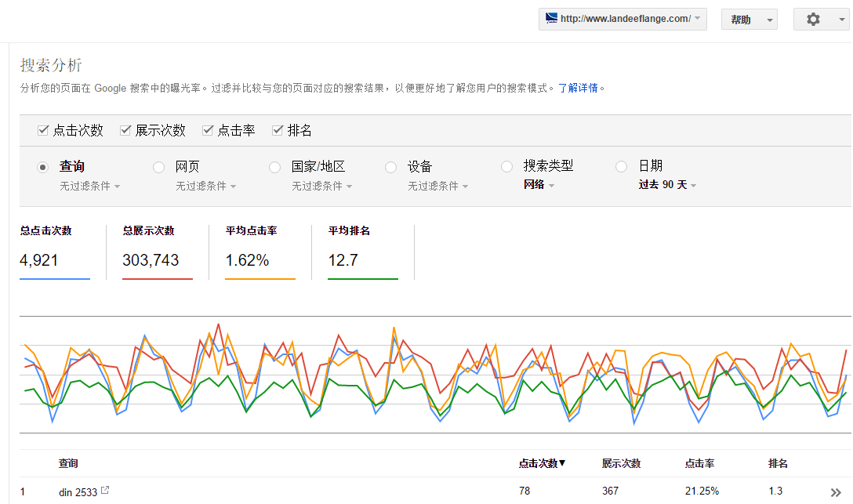Select the 查询 radio button
Viewport: 853px width, 504px height.
pyautogui.click(x=42, y=167)
